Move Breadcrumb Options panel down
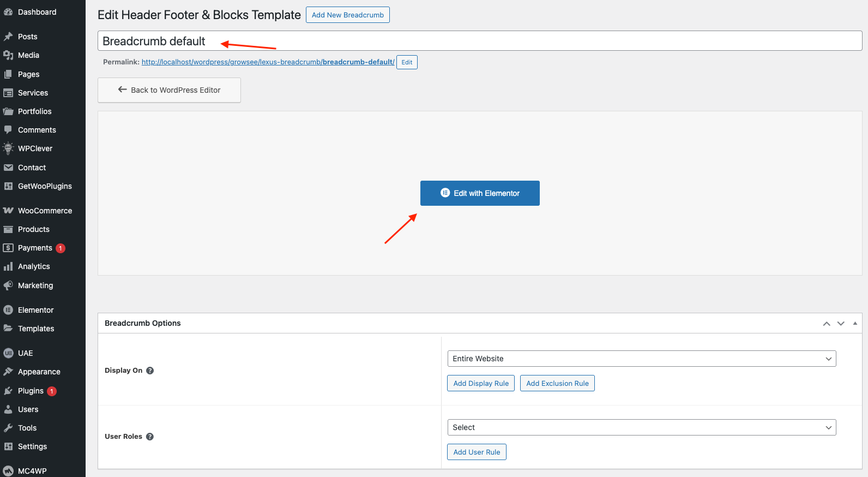 [841, 324]
